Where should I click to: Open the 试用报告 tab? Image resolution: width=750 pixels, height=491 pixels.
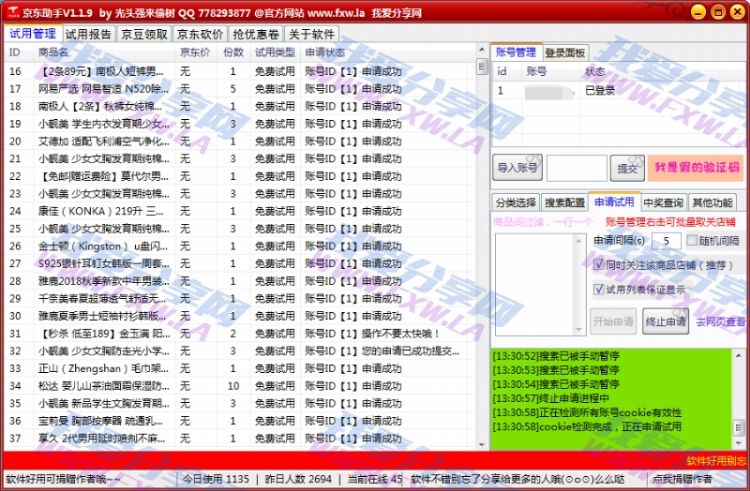(x=88, y=34)
